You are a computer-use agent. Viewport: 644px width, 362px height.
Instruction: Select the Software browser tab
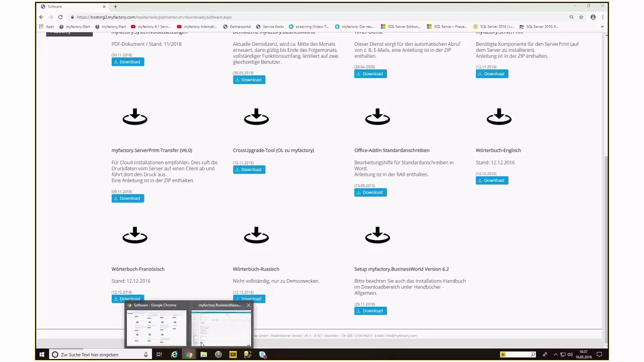pos(73,7)
